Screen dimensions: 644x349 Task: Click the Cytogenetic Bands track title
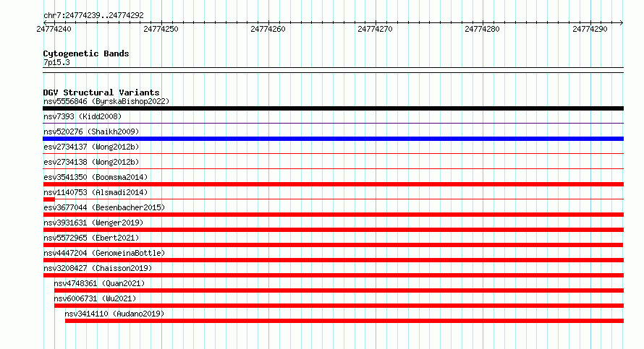(x=86, y=53)
